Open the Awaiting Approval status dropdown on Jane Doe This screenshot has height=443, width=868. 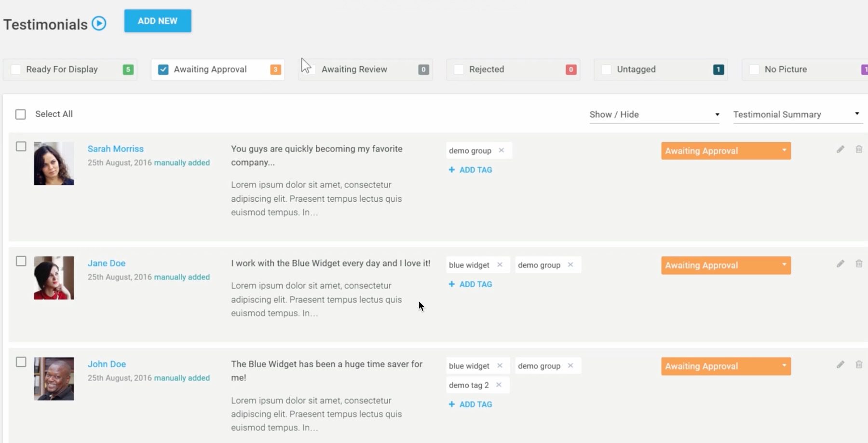(x=784, y=265)
